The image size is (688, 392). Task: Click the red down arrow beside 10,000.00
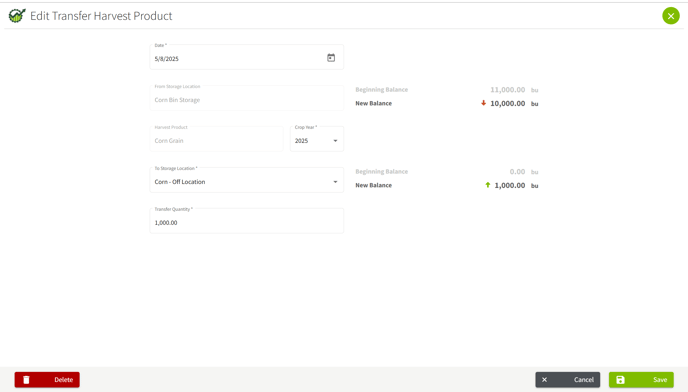coord(484,103)
